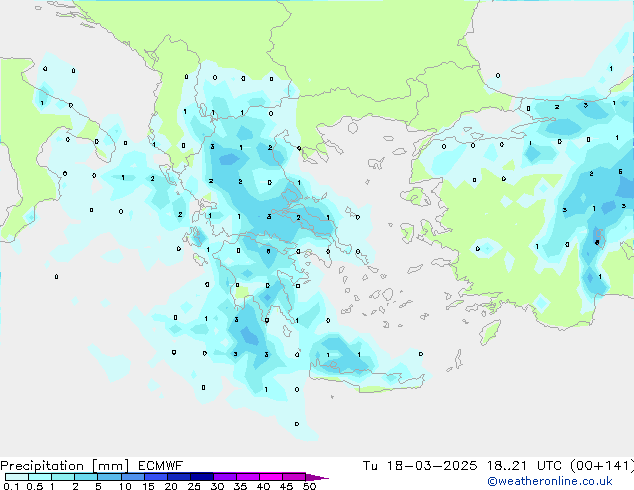Click the 40–45 mm magenta legend swatch

click(x=271, y=477)
